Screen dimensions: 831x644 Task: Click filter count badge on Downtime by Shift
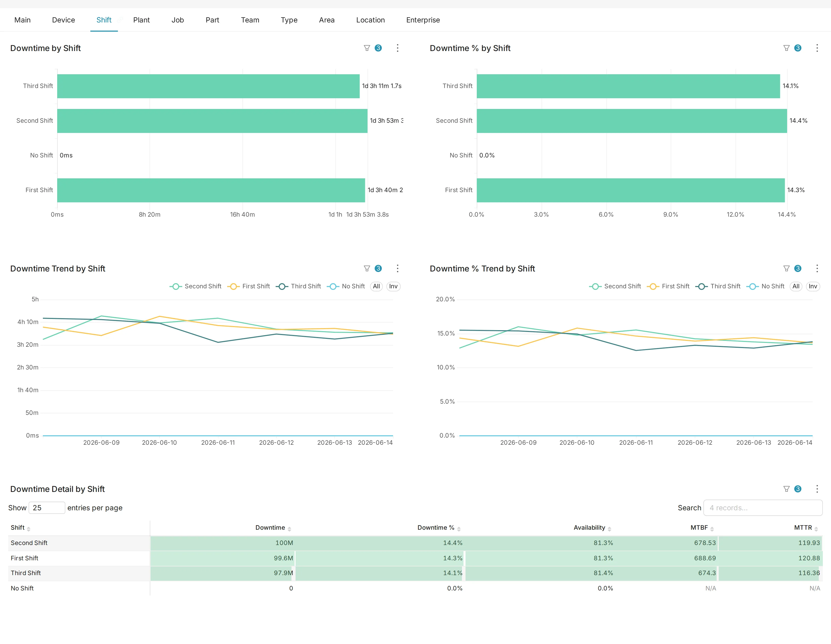click(x=378, y=48)
